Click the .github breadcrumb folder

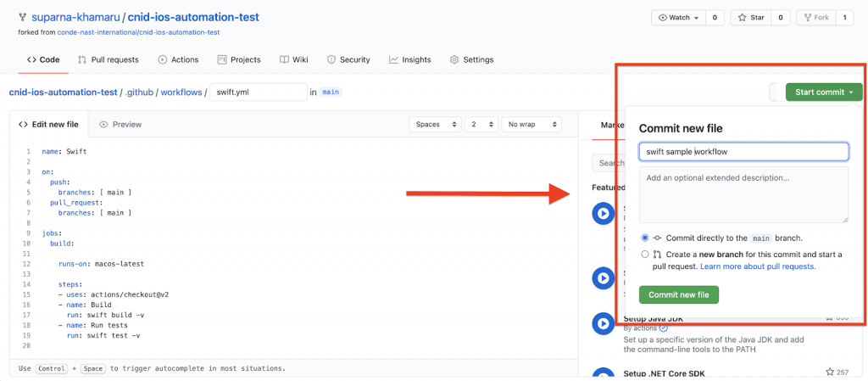pos(139,92)
